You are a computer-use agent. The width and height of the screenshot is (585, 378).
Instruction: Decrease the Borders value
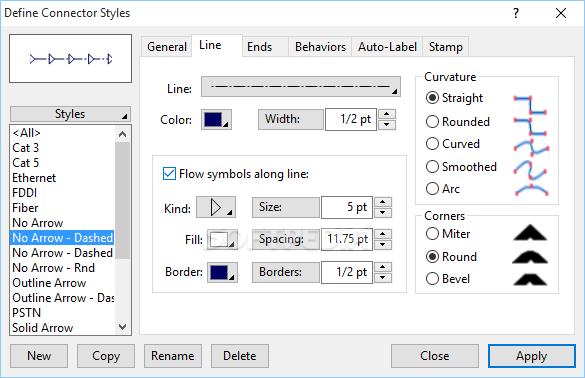click(x=383, y=278)
